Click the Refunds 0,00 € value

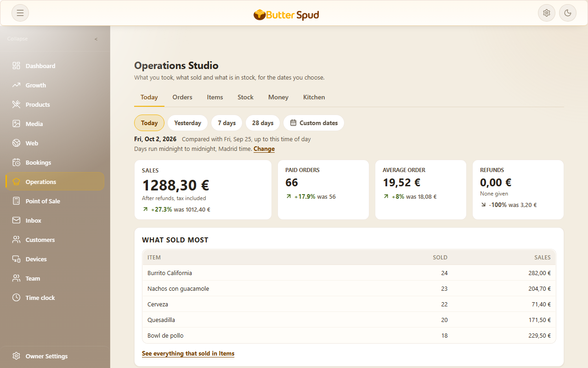pyautogui.click(x=496, y=183)
